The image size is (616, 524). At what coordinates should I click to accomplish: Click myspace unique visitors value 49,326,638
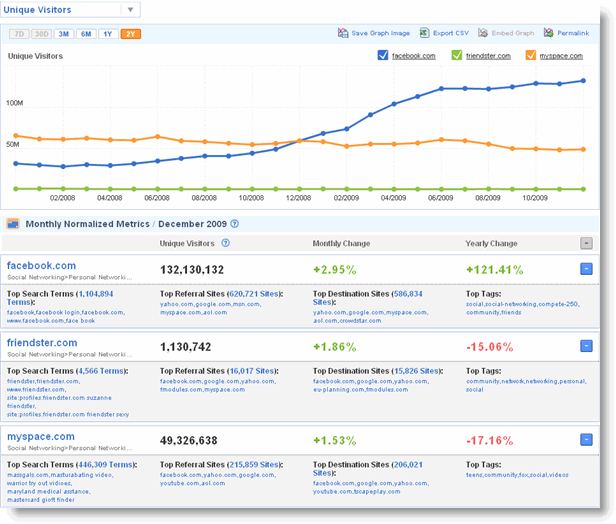tap(189, 440)
